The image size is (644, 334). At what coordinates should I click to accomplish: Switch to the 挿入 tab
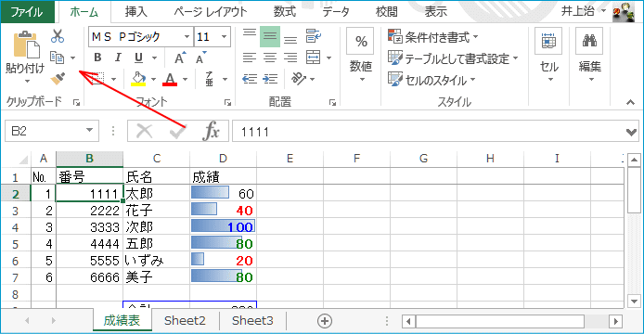click(x=136, y=12)
